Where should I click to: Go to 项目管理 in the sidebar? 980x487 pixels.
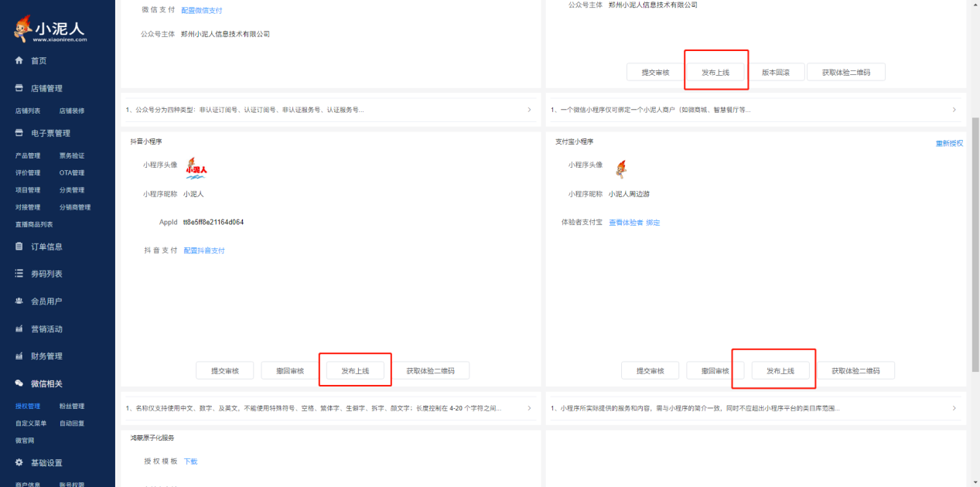pos(28,190)
